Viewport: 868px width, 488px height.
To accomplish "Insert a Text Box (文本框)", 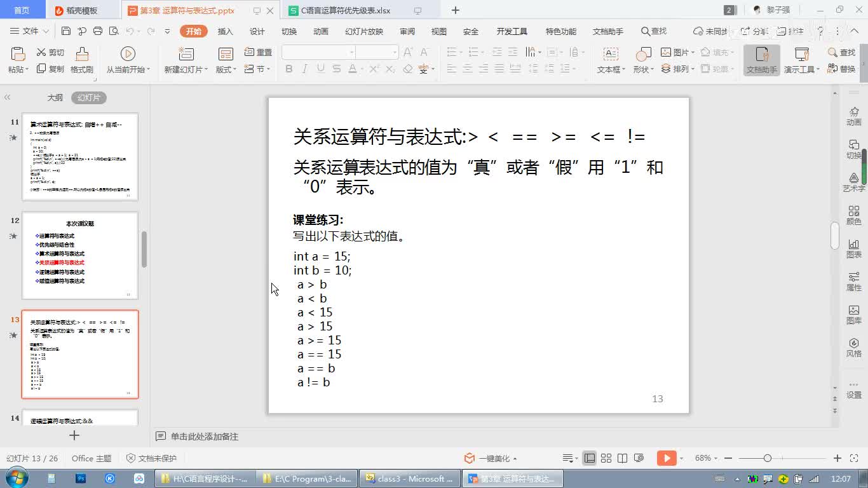I will 611,60.
